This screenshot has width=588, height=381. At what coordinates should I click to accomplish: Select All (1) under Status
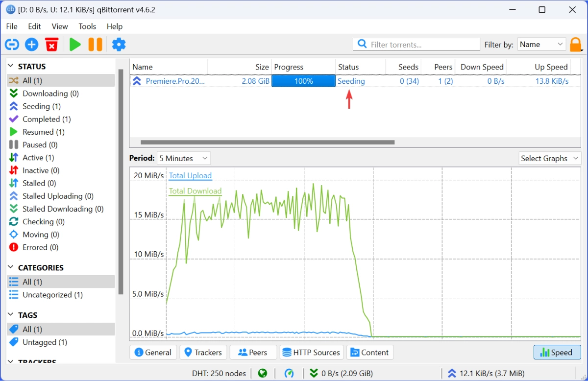(61, 80)
